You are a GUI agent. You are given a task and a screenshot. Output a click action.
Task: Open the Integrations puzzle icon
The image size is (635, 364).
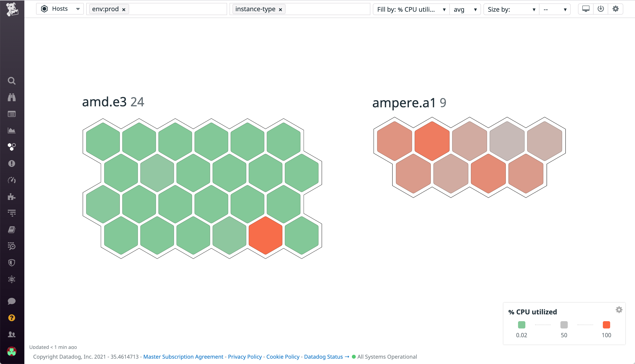click(12, 197)
